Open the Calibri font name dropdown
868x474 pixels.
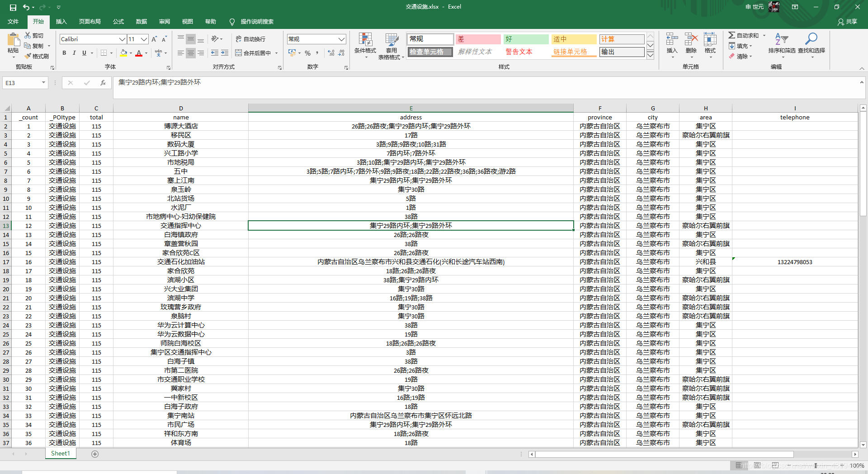point(122,39)
